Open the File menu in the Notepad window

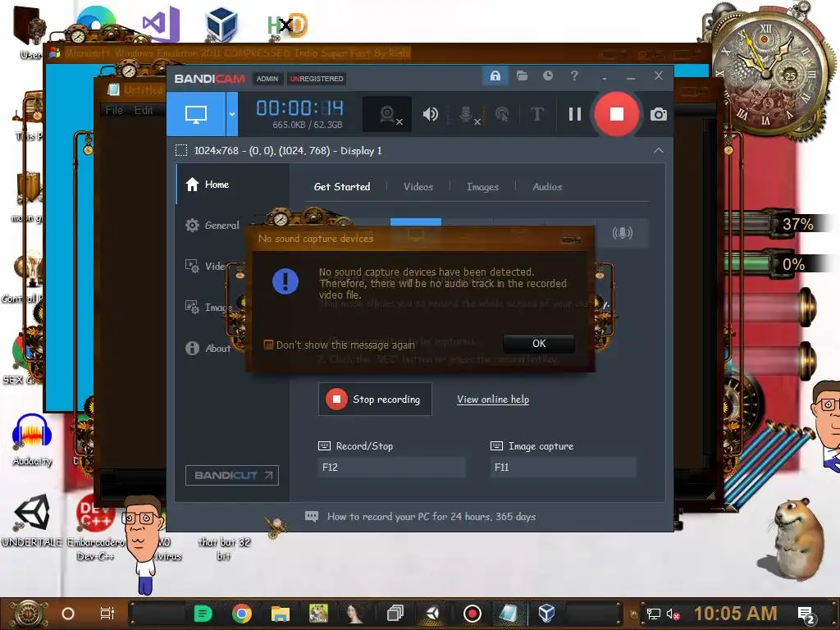114,111
